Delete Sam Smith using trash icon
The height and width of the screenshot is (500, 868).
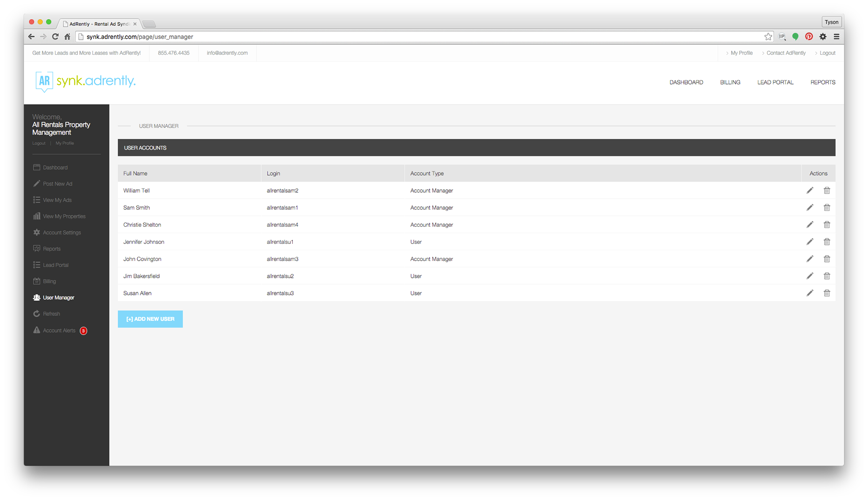[x=827, y=208]
